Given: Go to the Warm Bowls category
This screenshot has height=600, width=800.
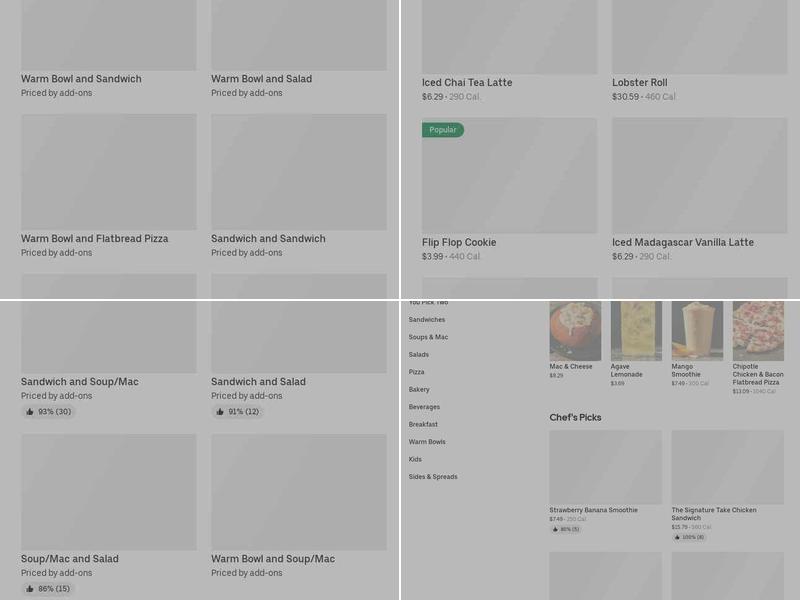Looking at the screenshot, I should 427,442.
